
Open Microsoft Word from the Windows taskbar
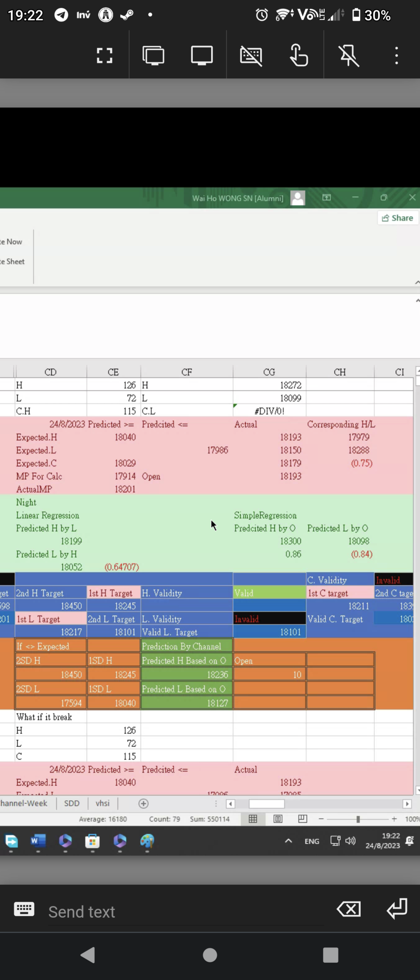coord(38,841)
